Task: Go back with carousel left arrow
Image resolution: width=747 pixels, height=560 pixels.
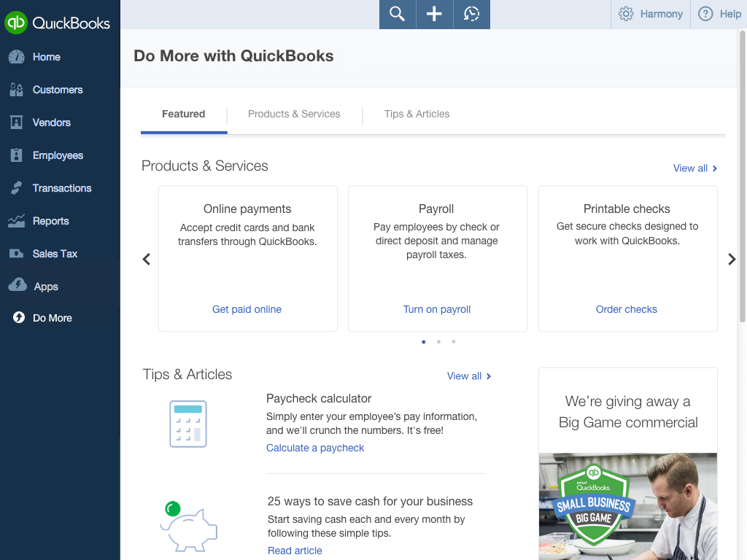Action: click(146, 259)
